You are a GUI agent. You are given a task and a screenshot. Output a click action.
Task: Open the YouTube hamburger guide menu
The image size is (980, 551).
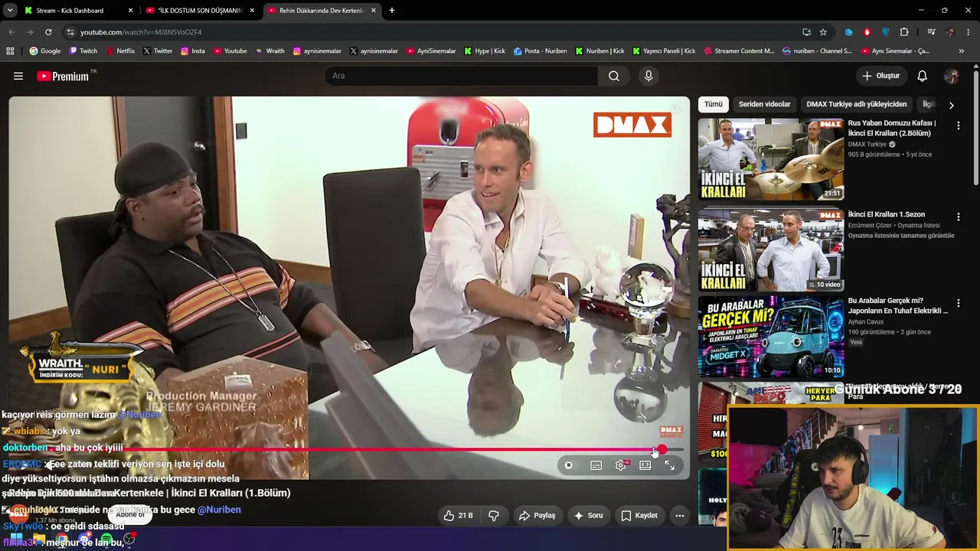[x=18, y=76]
